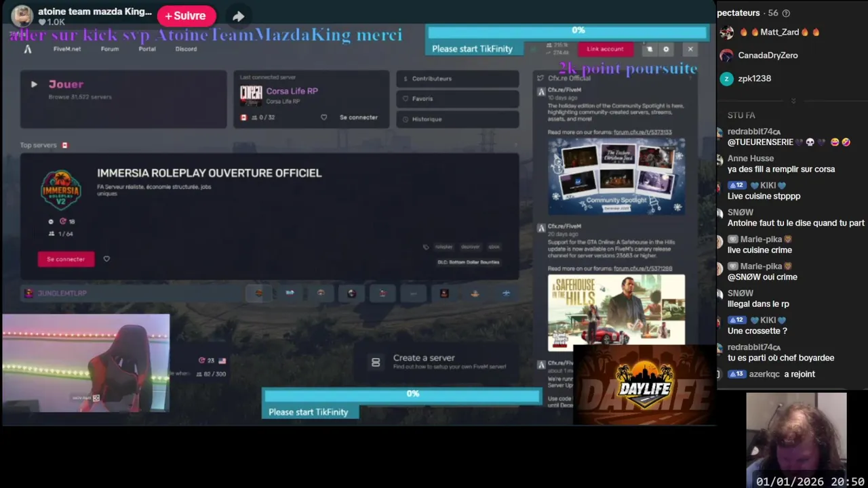
Task: Click the gaming chair webcam overlay
Action: point(85,363)
